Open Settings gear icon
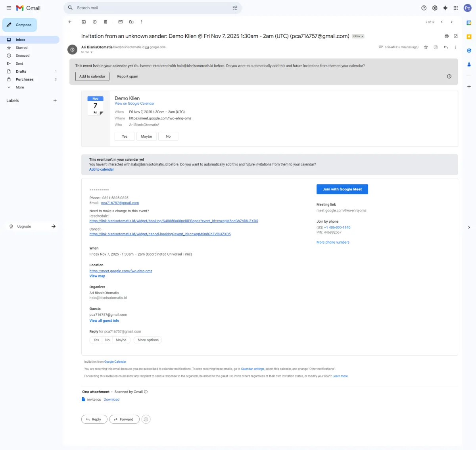 435,8
